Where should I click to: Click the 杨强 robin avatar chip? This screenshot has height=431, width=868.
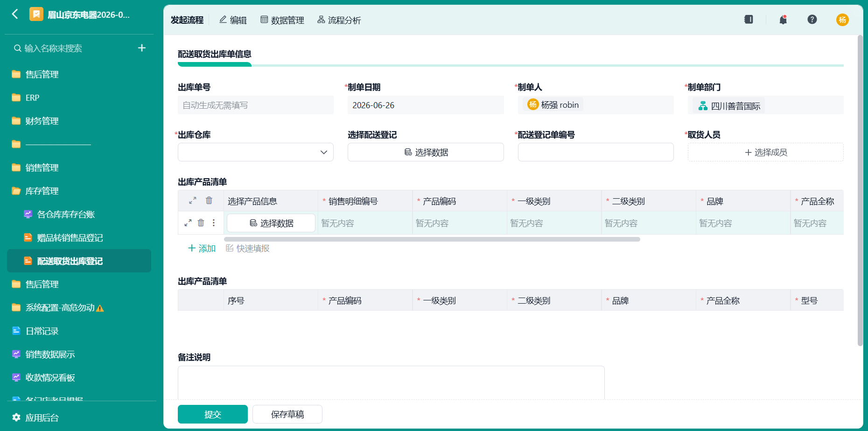point(553,105)
